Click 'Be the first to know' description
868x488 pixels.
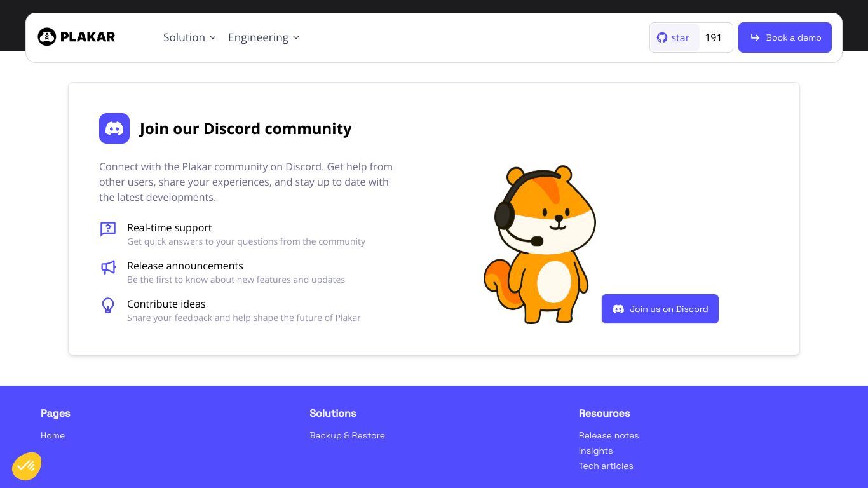(x=236, y=280)
